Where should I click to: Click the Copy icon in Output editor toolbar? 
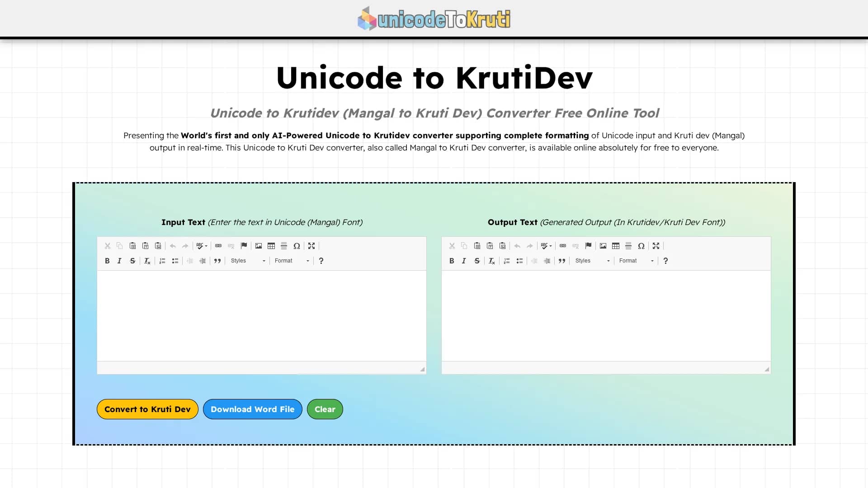[x=464, y=246]
